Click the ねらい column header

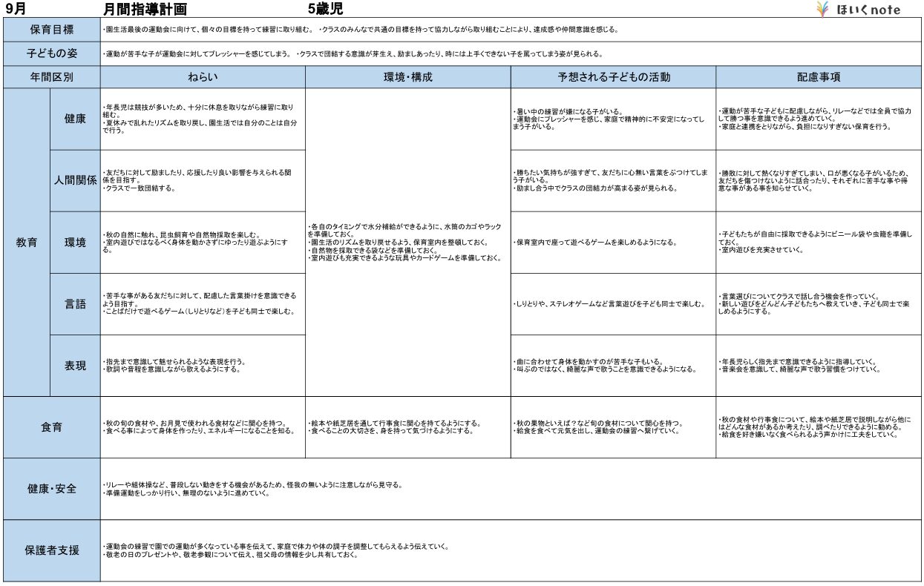(203, 77)
